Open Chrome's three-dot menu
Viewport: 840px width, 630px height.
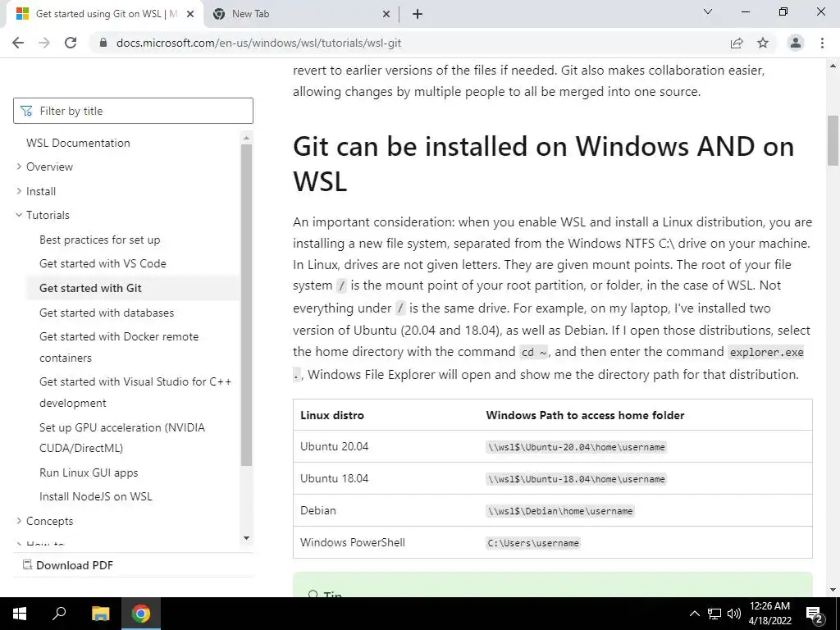coord(822,43)
